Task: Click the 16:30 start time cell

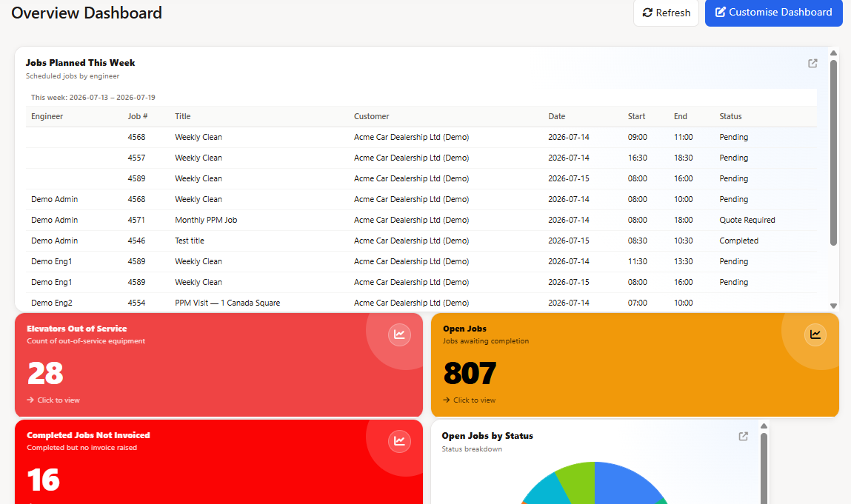Action: tap(638, 158)
